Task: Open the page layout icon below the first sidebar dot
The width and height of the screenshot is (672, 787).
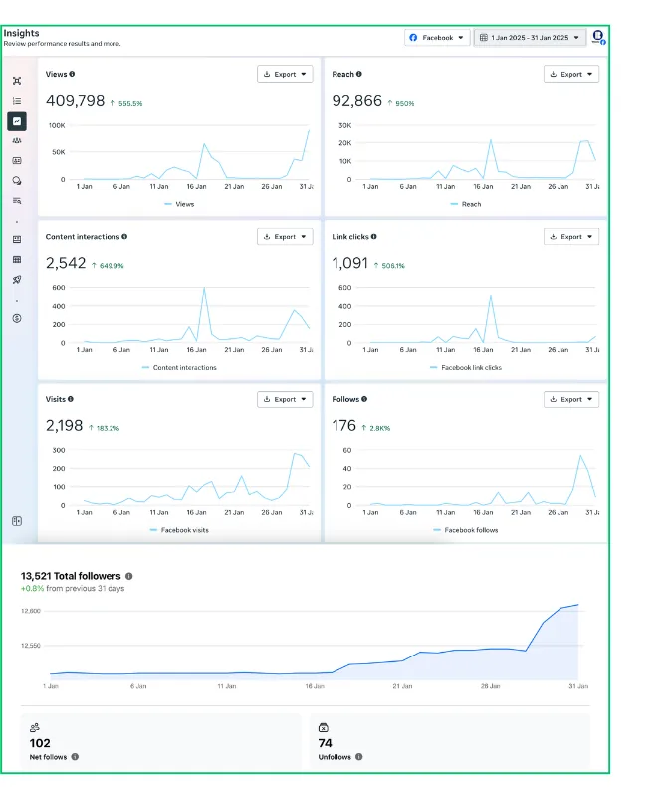Action: pos(17,240)
